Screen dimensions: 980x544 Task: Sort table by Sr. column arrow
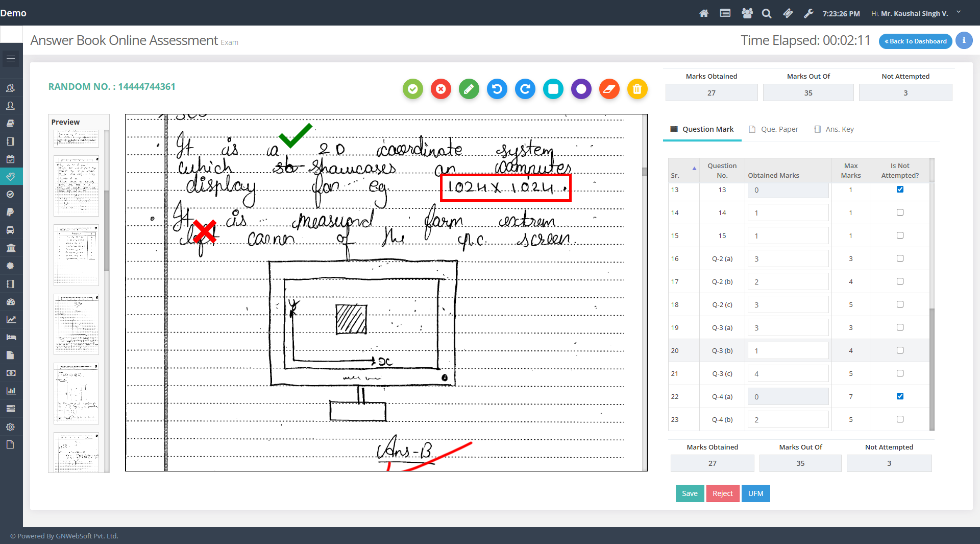coord(694,169)
